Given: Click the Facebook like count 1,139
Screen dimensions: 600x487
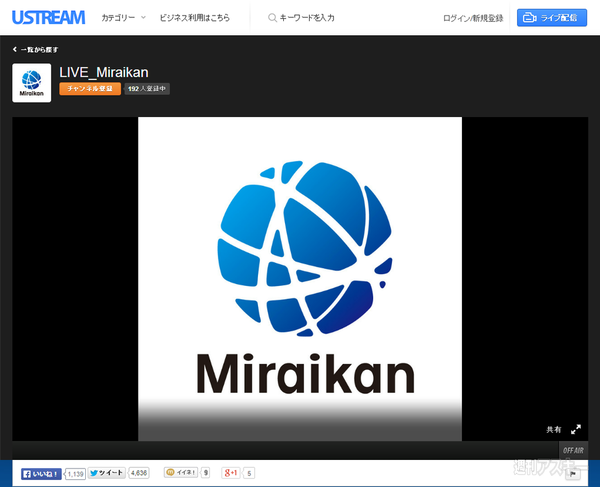Looking at the screenshot, I should 75,474.
